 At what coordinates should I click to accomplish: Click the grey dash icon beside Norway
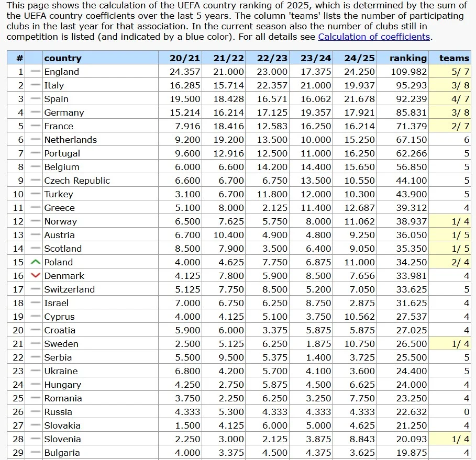(35, 221)
